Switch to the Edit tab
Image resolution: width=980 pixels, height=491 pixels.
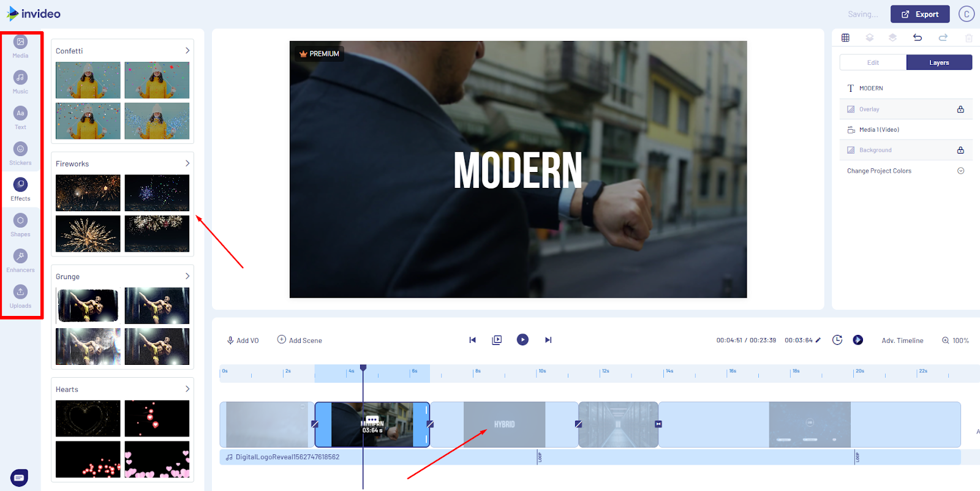coord(873,62)
